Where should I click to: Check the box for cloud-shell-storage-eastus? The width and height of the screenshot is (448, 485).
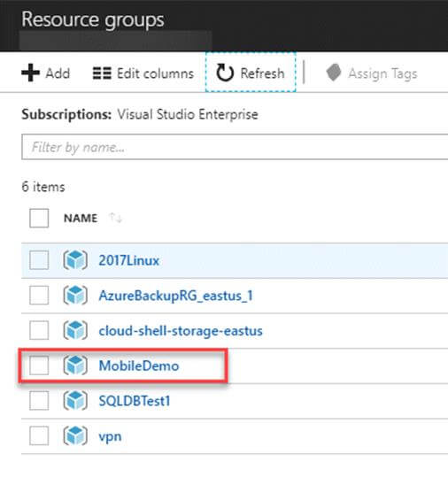point(39,330)
